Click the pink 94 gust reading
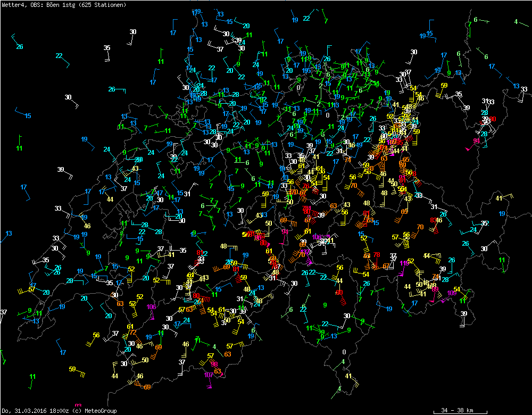 click(285, 231)
